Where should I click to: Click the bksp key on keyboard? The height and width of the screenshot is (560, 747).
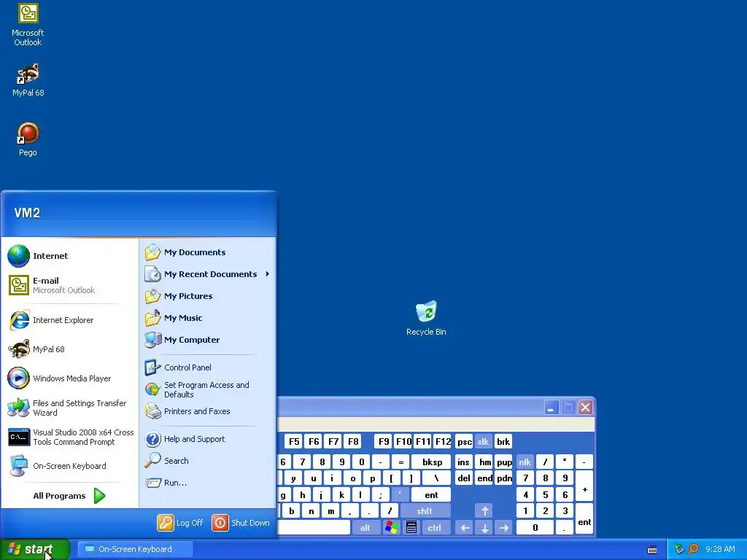click(x=432, y=462)
